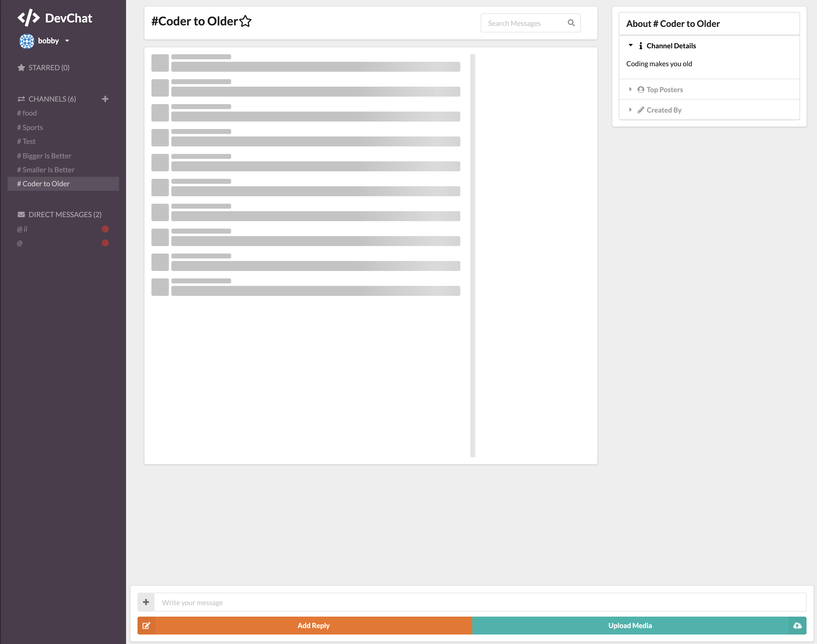Click the direct messages envelope icon
817x644 pixels.
pos(21,214)
